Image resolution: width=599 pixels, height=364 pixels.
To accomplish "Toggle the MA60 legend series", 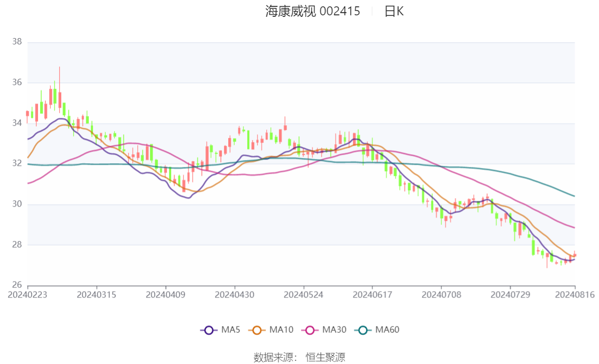I will 377,330.
